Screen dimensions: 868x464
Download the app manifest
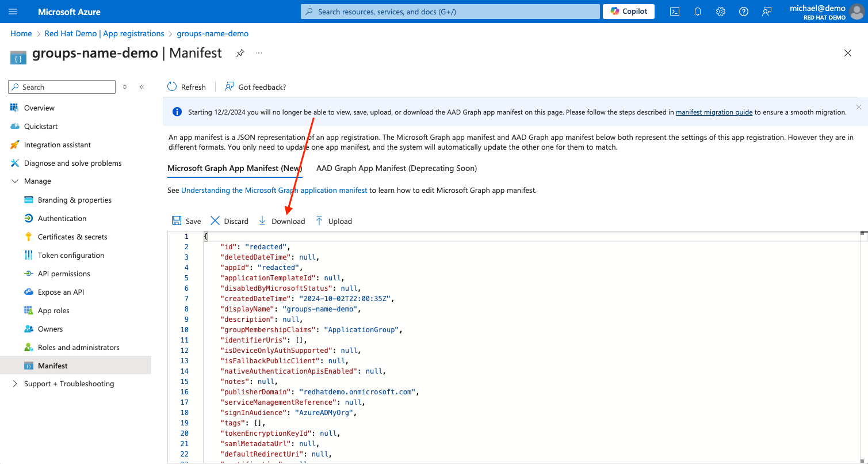coord(281,220)
